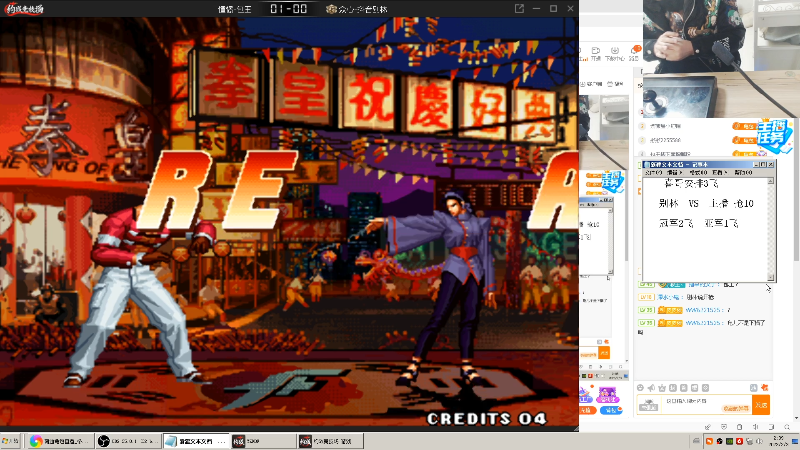Click the search magnifier icon in bottom toolbar
The height and width of the screenshot is (450, 800).
pyautogui.click(x=787, y=427)
